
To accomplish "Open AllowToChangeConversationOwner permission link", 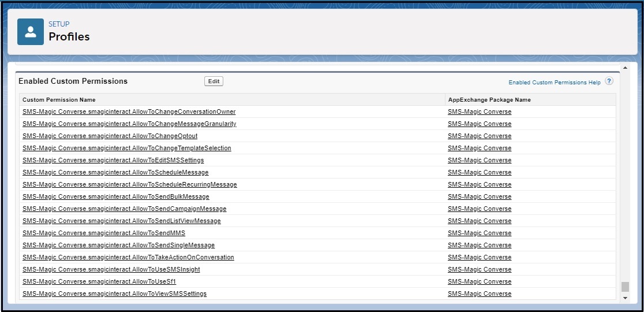I will click(129, 112).
